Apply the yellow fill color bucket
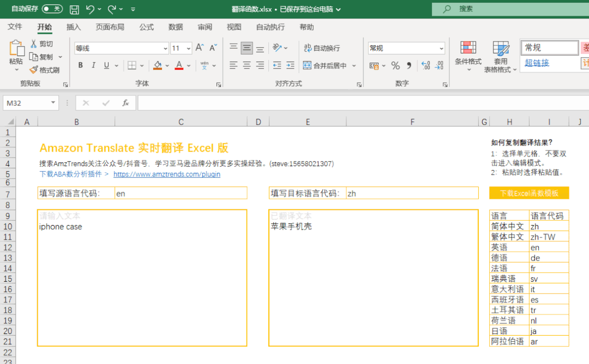 point(158,65)
